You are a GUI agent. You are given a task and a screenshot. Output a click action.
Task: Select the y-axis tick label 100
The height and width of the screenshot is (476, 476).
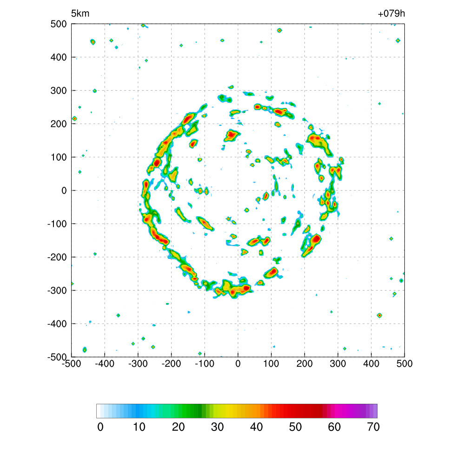(x=59, y=157)
